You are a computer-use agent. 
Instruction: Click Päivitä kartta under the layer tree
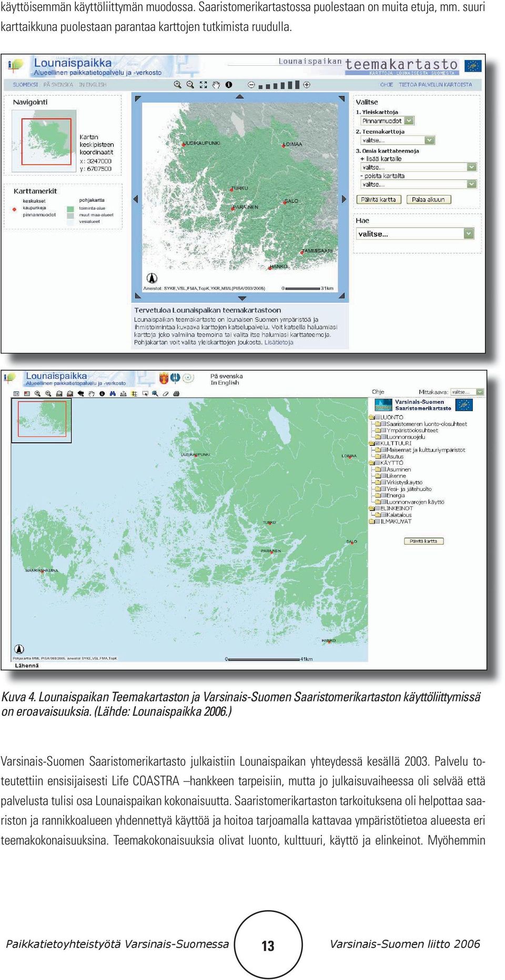423,541
